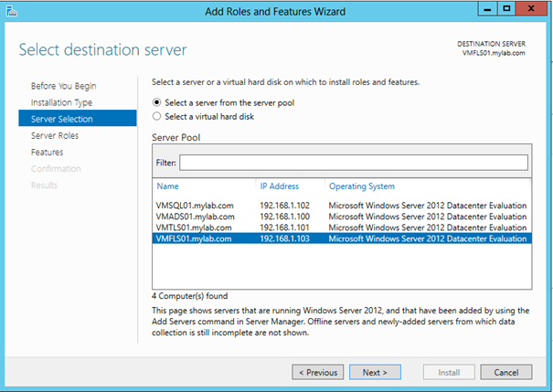Screen dimensions: 553x392
Task: Open the Features step
Action: coord(47,153)
